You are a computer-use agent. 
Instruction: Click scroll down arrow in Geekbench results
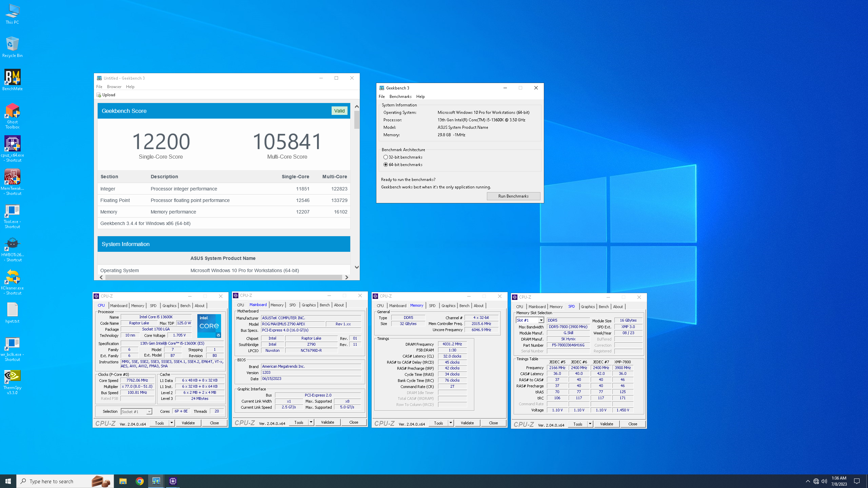pos(357,267)
